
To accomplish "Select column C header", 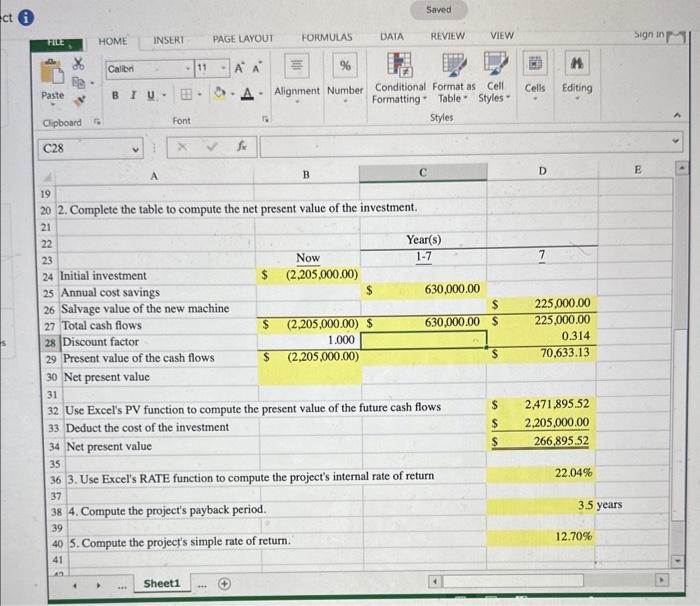I will pyautogui.click(x=423, y=172).
